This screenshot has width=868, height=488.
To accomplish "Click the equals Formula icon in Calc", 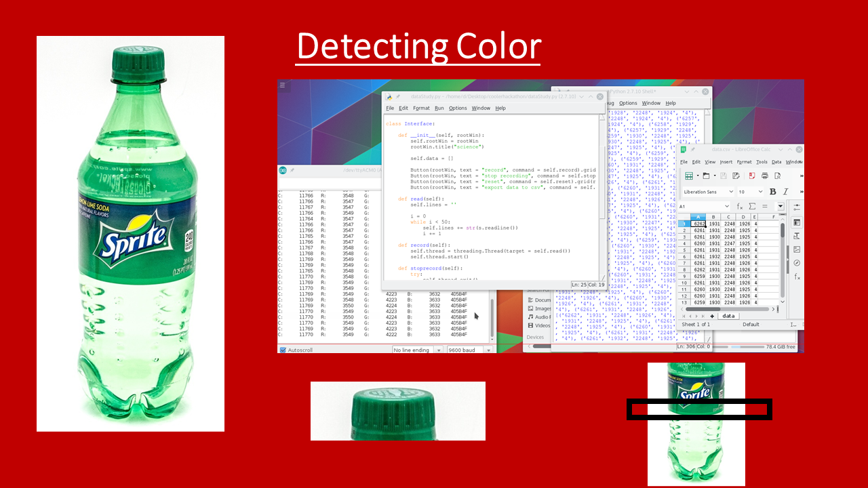I will 764,206.
